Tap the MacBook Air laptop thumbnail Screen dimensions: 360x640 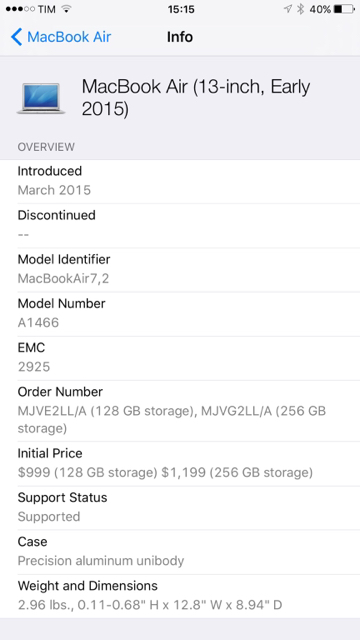click(41, 98)
